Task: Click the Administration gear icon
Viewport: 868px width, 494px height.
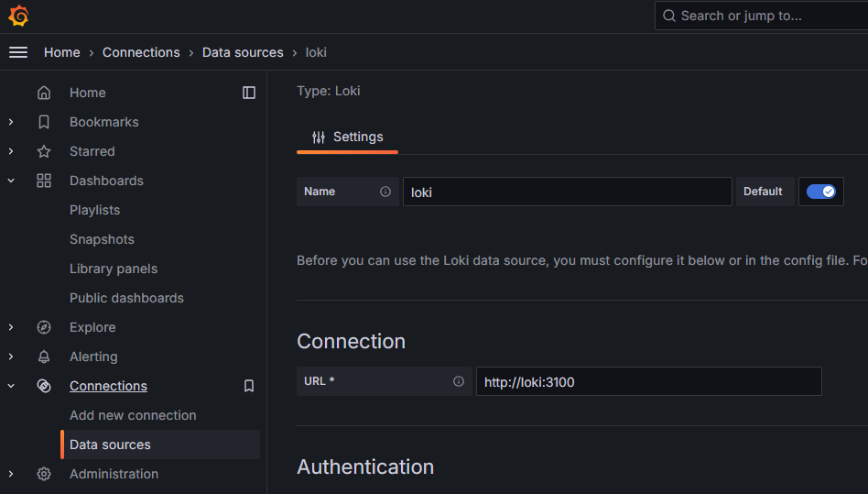Action: [44, 474]
